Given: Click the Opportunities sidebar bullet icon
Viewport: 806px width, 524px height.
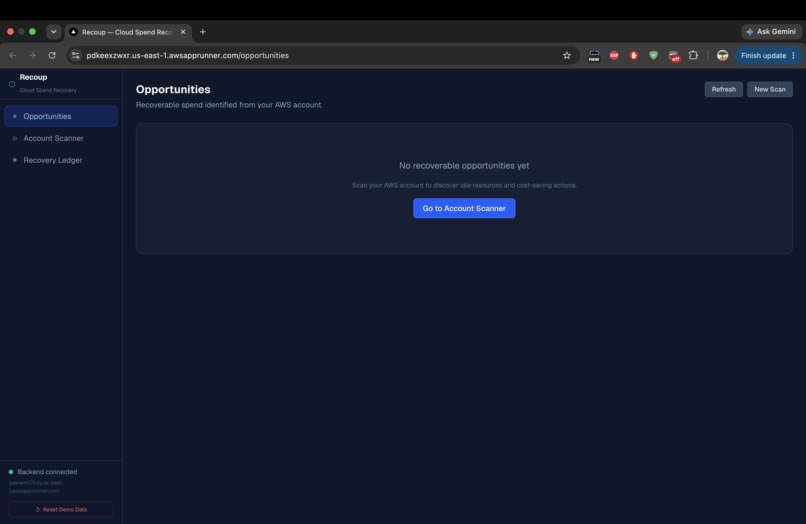Looking at the screenshot, I should [14, 116].
